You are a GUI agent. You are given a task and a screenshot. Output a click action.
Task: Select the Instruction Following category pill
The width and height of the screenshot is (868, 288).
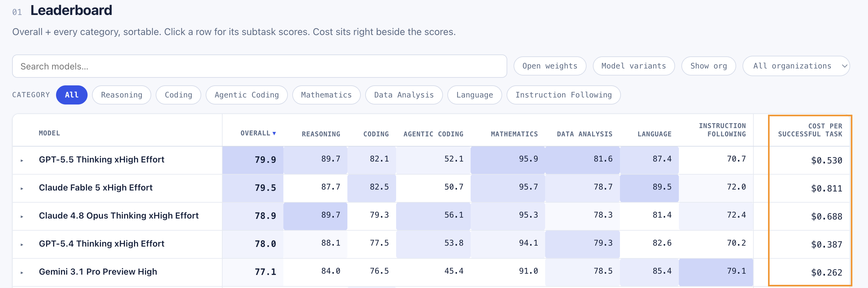[563, 95]
